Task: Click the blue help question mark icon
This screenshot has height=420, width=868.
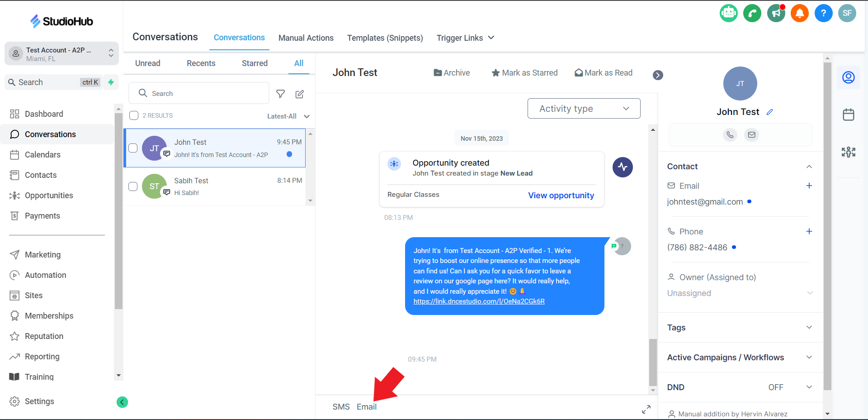Action: tap(823, 13)
